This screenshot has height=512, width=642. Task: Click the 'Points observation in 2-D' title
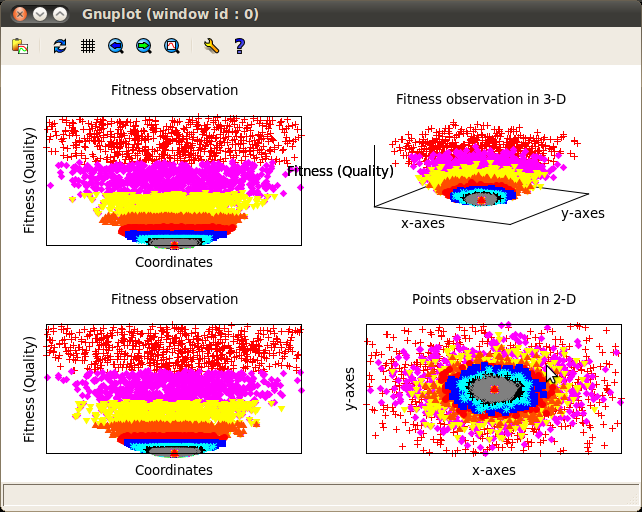[494, 299]
